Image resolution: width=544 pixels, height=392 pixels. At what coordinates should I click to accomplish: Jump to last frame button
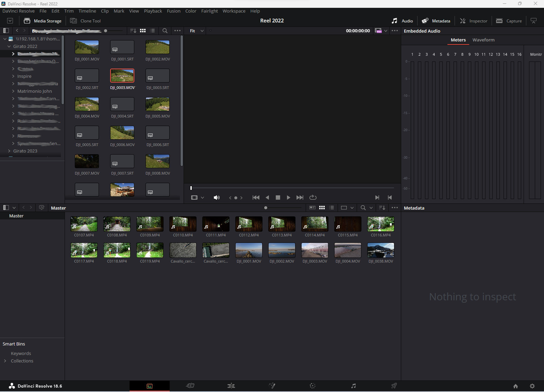click(300, 197)
